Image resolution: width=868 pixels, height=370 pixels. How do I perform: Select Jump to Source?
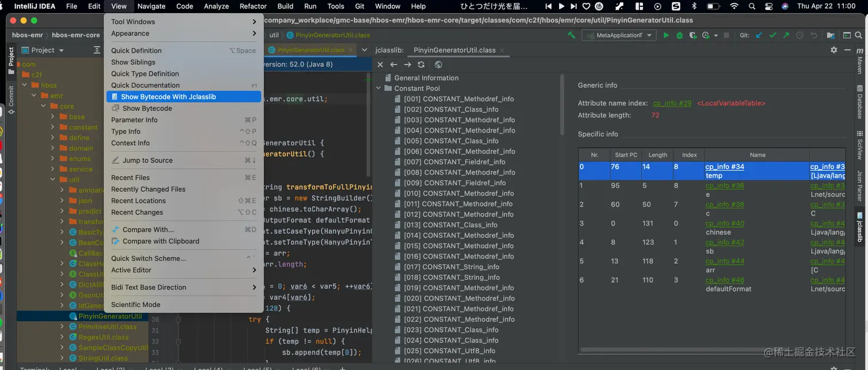coord(184,160)
